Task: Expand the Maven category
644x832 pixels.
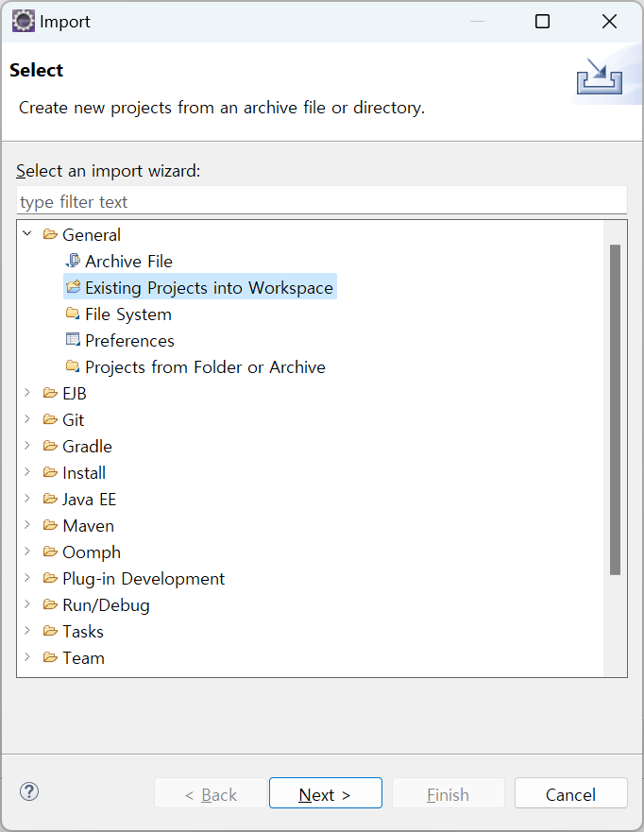Action: click(27, 525)
